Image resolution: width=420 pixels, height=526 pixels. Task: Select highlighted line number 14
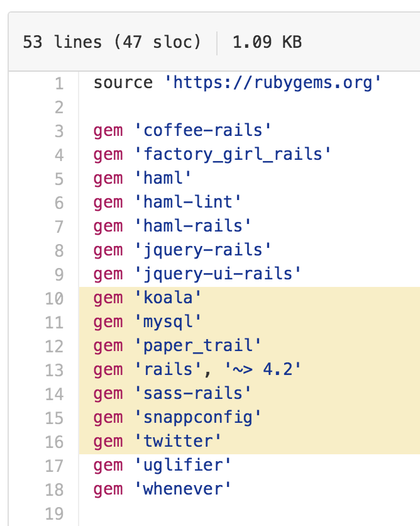click(54, 394)
